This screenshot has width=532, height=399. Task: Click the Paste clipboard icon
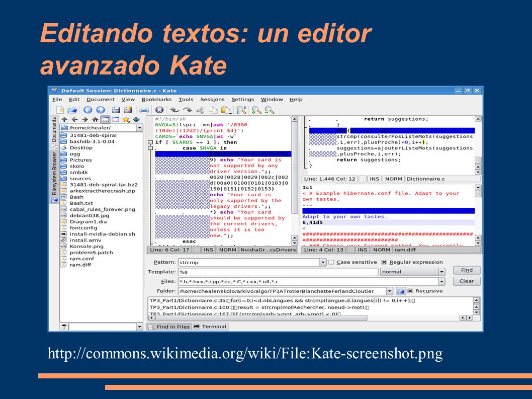point(226,110)
